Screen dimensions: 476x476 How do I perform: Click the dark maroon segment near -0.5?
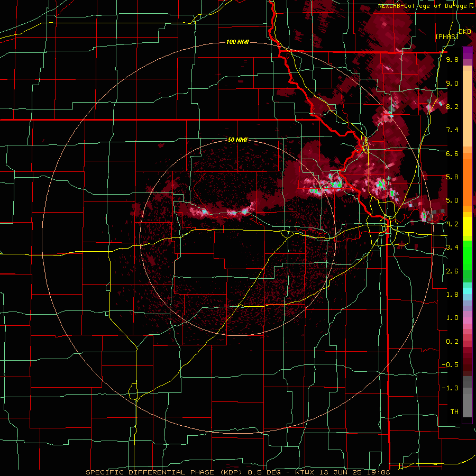[467, 364]
